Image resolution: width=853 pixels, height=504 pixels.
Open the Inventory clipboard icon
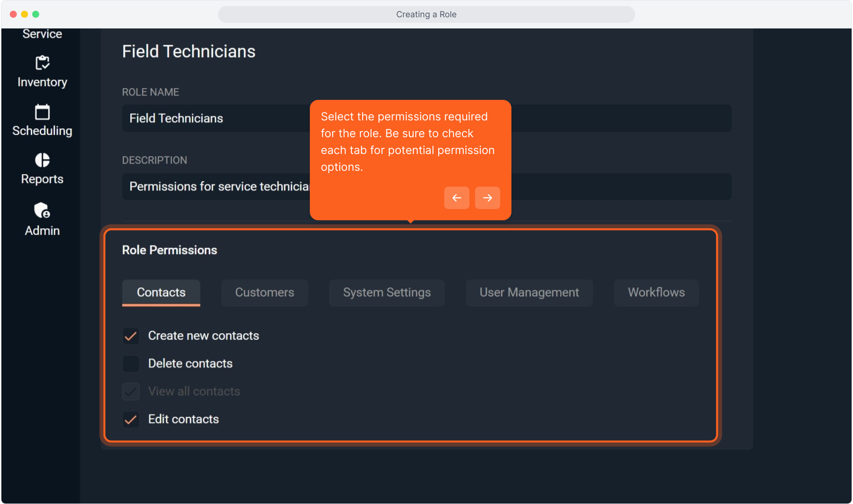pos(42,63)
